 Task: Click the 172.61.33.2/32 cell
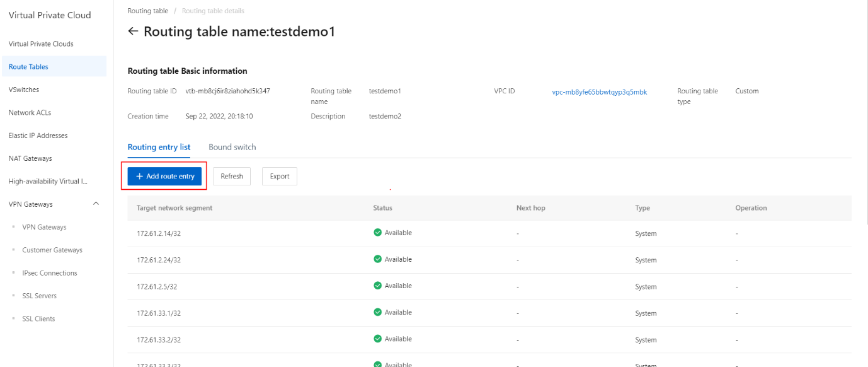coord(159,340)
